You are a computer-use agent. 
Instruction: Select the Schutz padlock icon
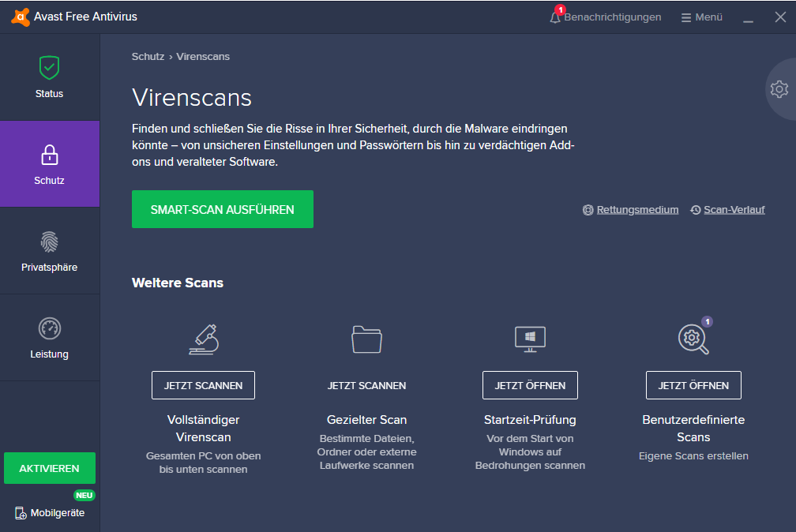pos(49,155)
